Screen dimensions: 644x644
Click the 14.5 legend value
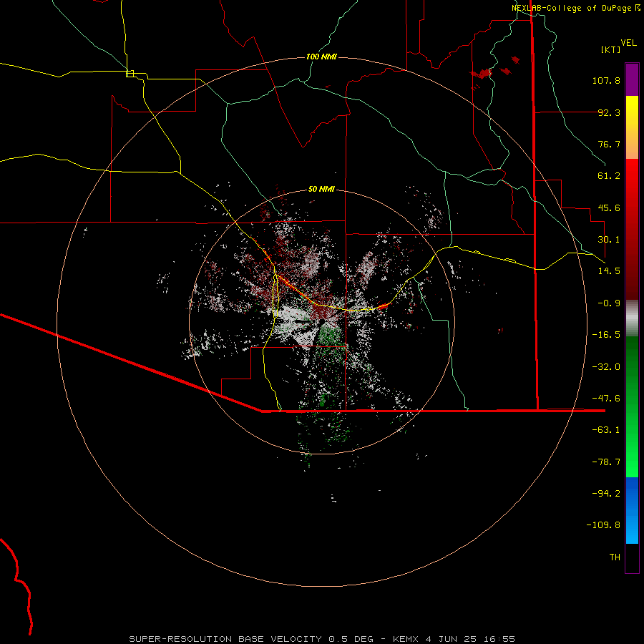(609, 271)
